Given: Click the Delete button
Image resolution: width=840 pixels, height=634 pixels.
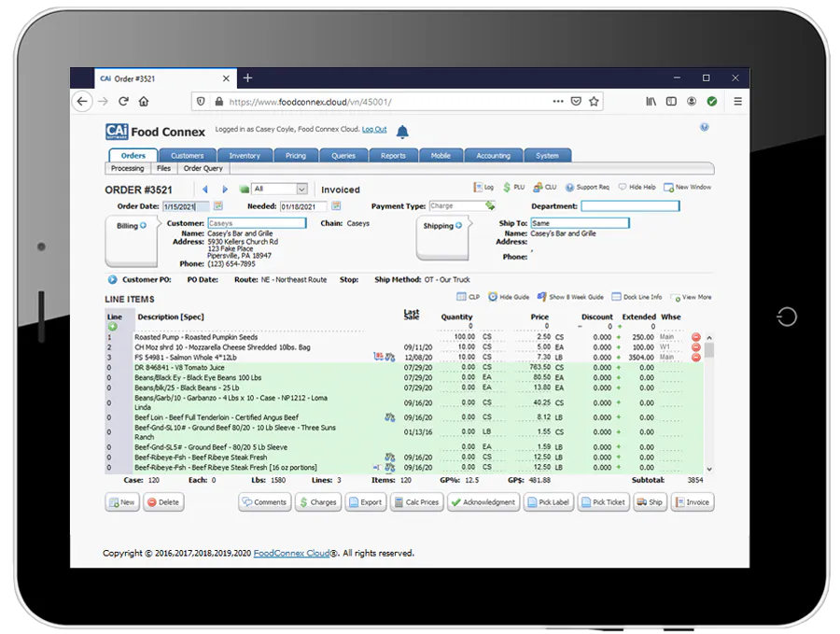Looking at the screenshot, I should point(163,502).
